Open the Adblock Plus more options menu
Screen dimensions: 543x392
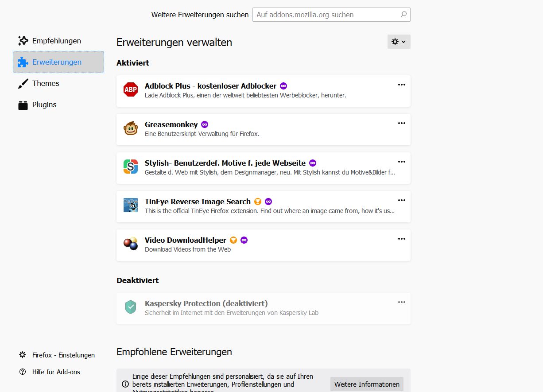[x=402, y=85]
